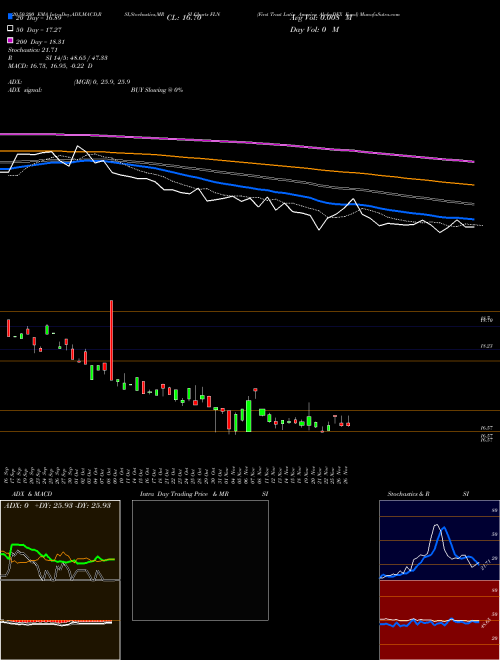Click the 'CL: 16.70' closing price text
500x660 pixels.
pos(184,18)
